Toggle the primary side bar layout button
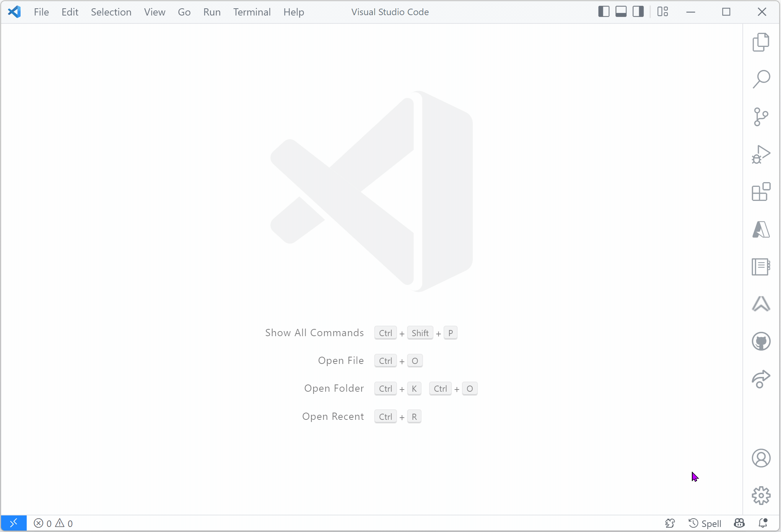Screen dimensions: 781x532 pyautogui.click(x=604, y=12)
